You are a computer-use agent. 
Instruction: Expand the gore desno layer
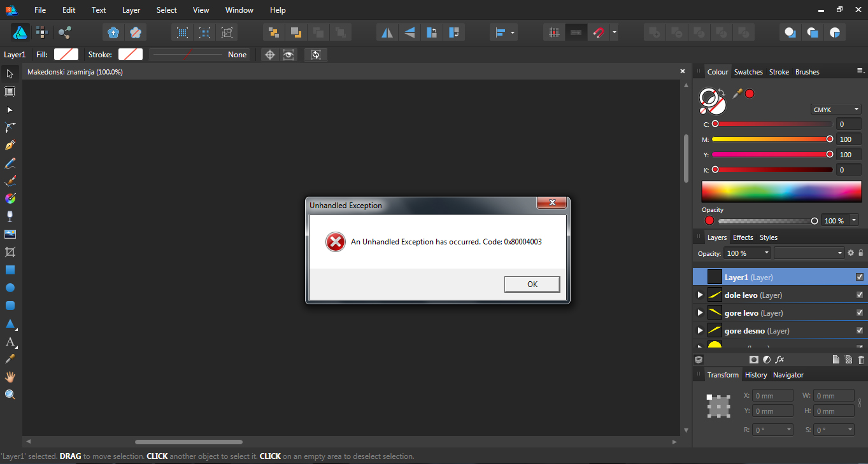coord(700,330)
